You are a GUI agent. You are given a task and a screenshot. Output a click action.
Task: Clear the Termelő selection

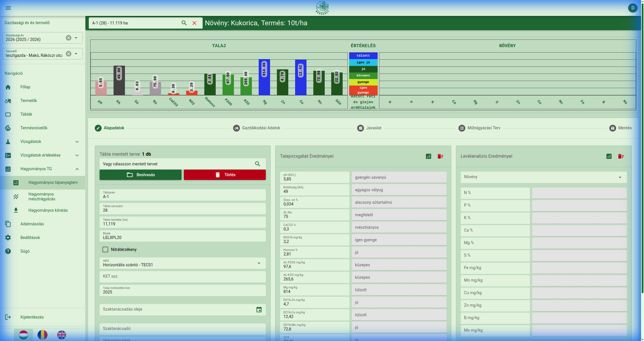pos(69,54)
